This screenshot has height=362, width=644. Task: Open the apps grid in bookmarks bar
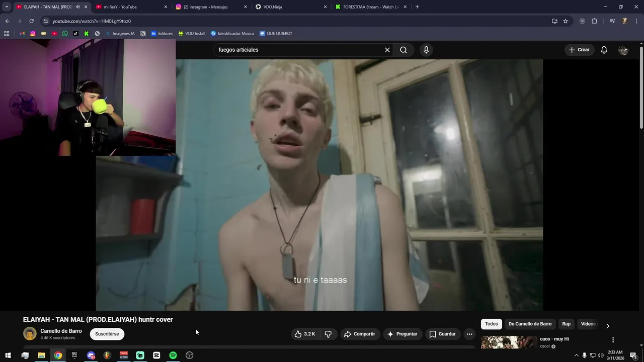pyautogui.click(x=7, y=34)
